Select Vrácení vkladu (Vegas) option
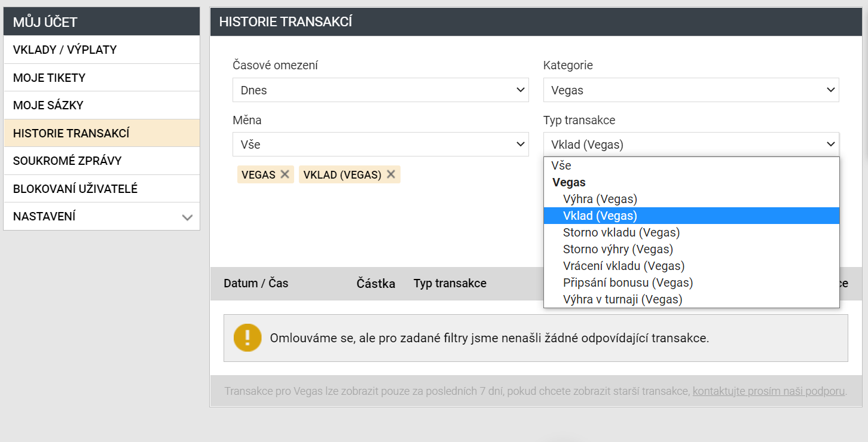The image size is (868, 442). [x=624, y=266]
